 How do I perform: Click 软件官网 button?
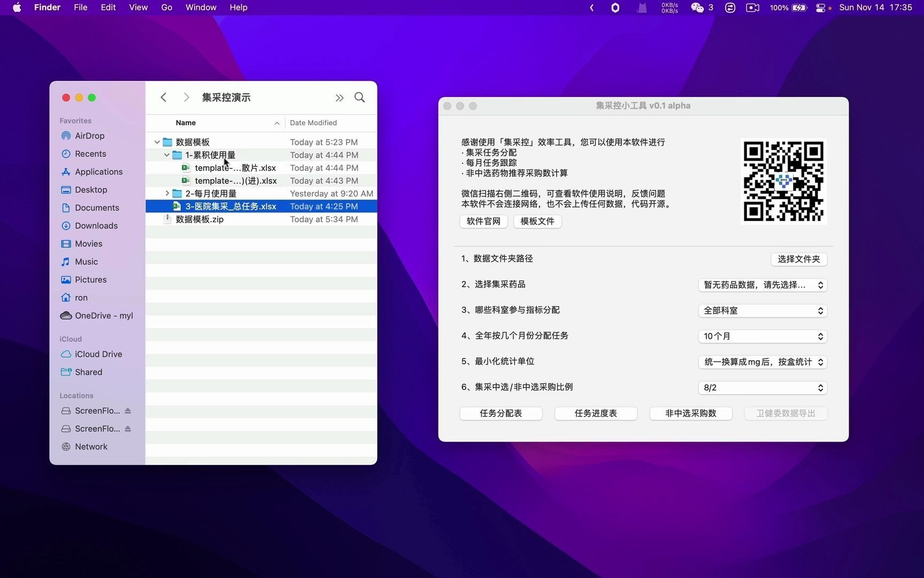point(483,222)
